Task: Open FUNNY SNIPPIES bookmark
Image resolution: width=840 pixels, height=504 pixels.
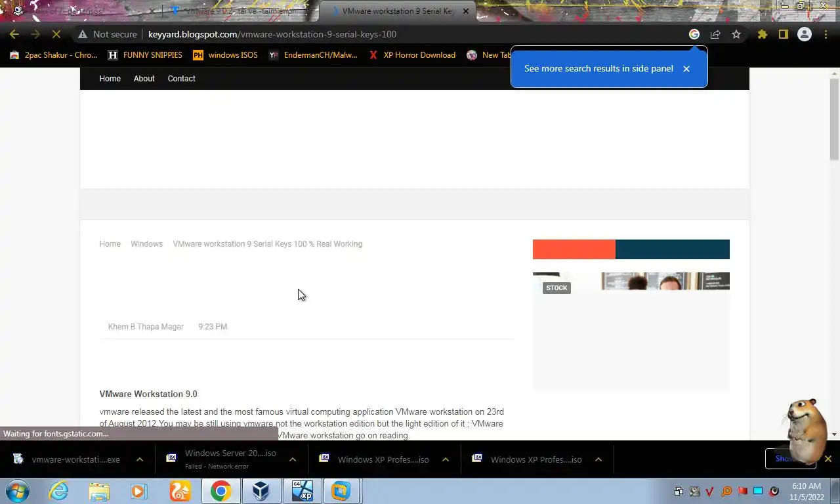Action: click(x=146, y=55)
